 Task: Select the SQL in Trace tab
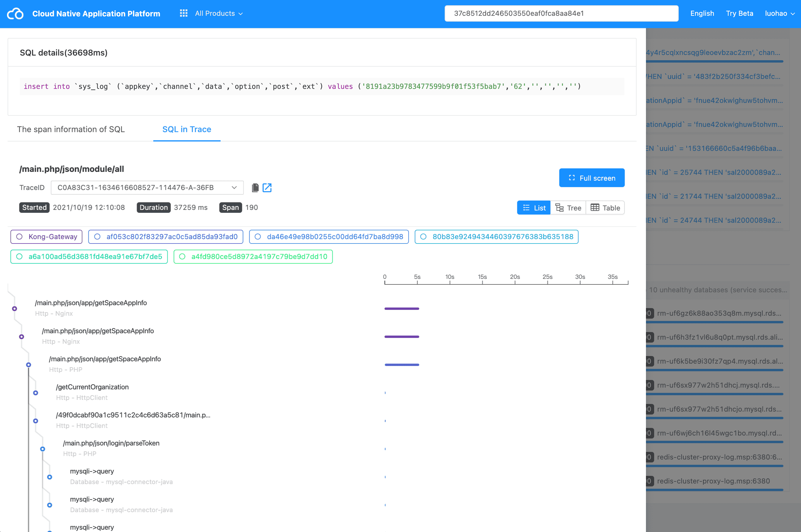tap(187, 129)
